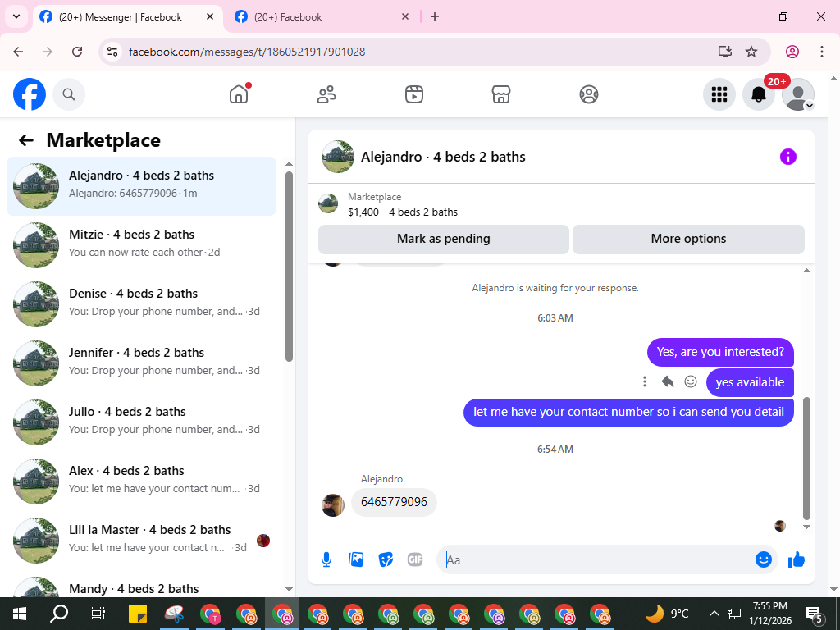Click the 6465779096 message bubble

click(394, 502)
